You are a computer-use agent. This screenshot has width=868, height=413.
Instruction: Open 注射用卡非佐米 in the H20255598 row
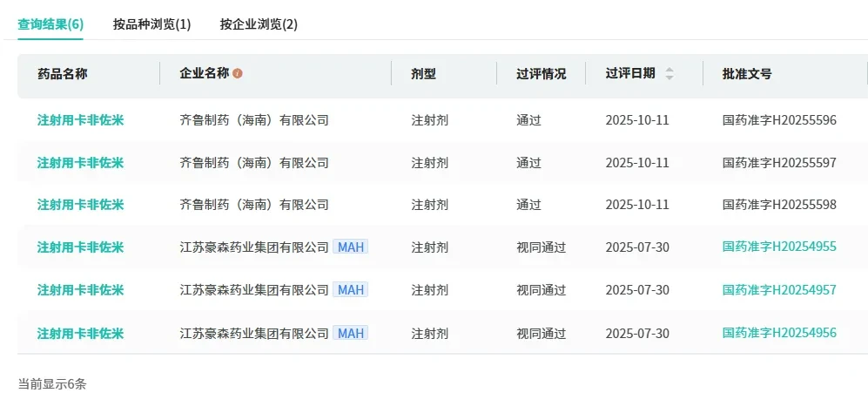point(80,205)
